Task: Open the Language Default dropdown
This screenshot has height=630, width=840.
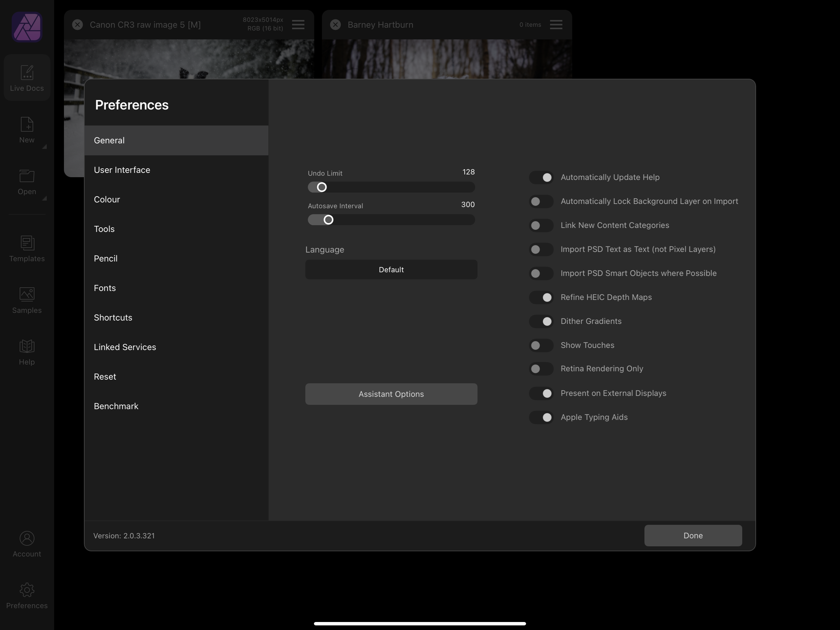Action: (391, 269)
